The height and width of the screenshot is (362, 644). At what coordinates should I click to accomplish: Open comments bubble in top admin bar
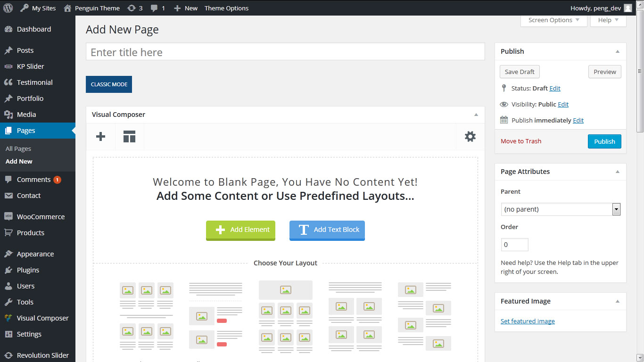click(157, 8)
